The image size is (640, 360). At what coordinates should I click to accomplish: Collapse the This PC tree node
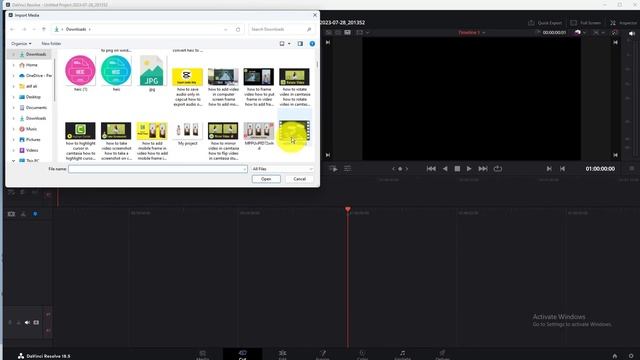point(13,160)
